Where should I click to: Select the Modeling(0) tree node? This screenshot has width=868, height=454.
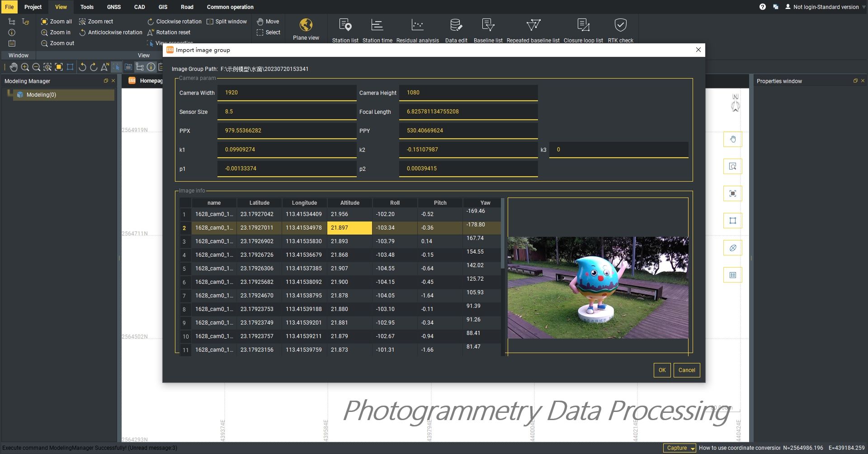64,95
